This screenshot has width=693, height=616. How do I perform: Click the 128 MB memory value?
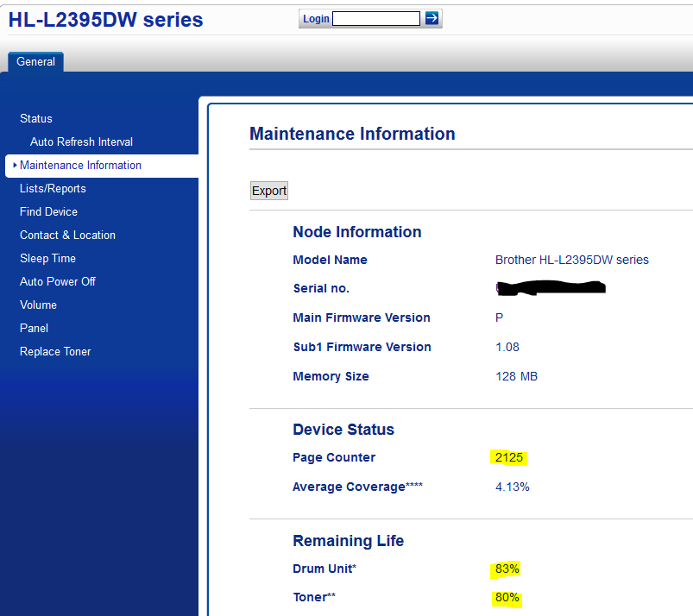516,376
